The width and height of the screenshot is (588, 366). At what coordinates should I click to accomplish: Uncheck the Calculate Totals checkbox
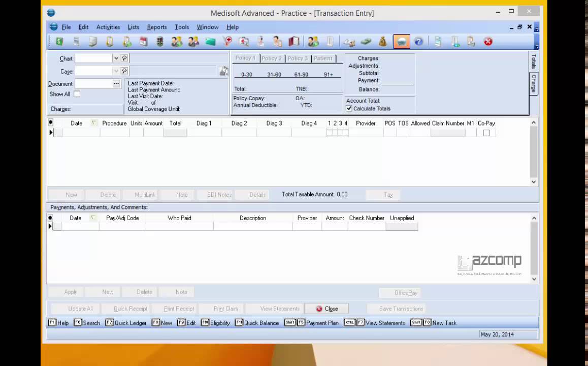coord(349,108)
